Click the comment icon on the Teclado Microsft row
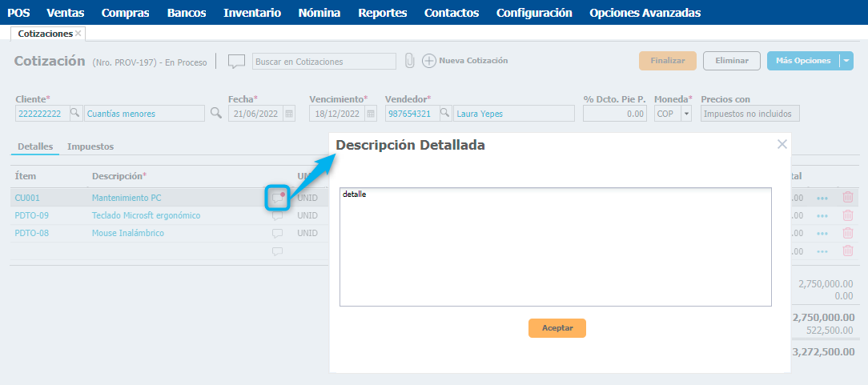Image resolution: width=868 pixels, height=385 pixels. pos(278,216)
